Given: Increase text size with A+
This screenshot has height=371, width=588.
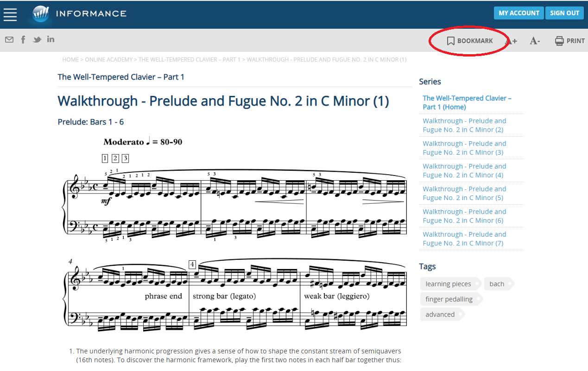Looking at the screenshot, I should coord(511,41).
